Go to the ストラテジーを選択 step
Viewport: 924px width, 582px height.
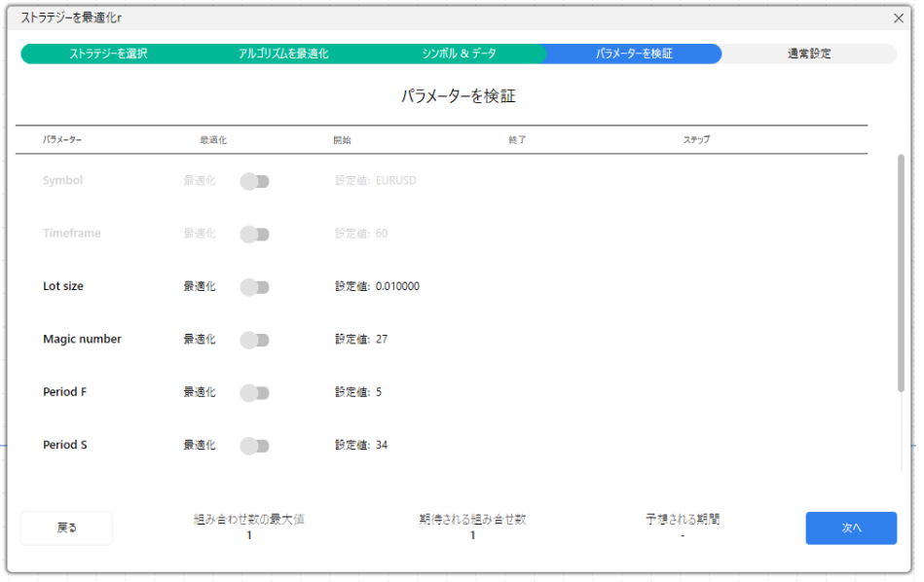click(x=108, y=54)
